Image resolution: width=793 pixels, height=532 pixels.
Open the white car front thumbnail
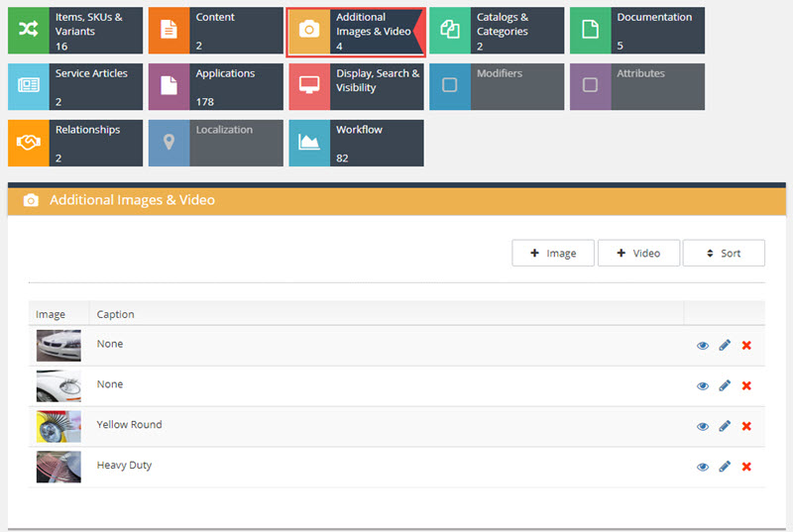[58, 346]
